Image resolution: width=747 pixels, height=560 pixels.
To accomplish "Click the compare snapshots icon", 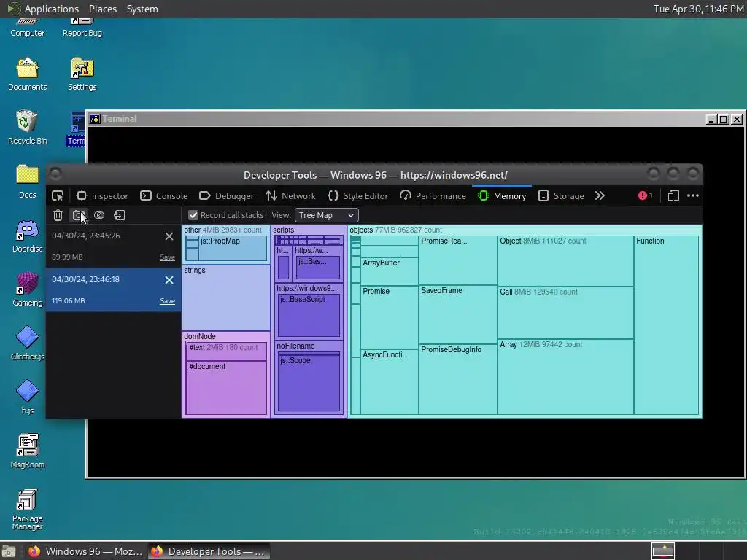I will tap(99, 215).
